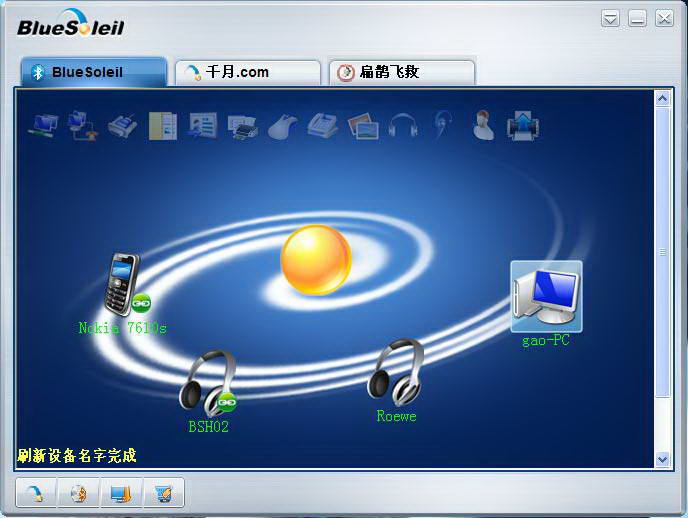Click the scrollbar down arrow
This screenshot has height=518, width=688.
[x=662, y=459]
